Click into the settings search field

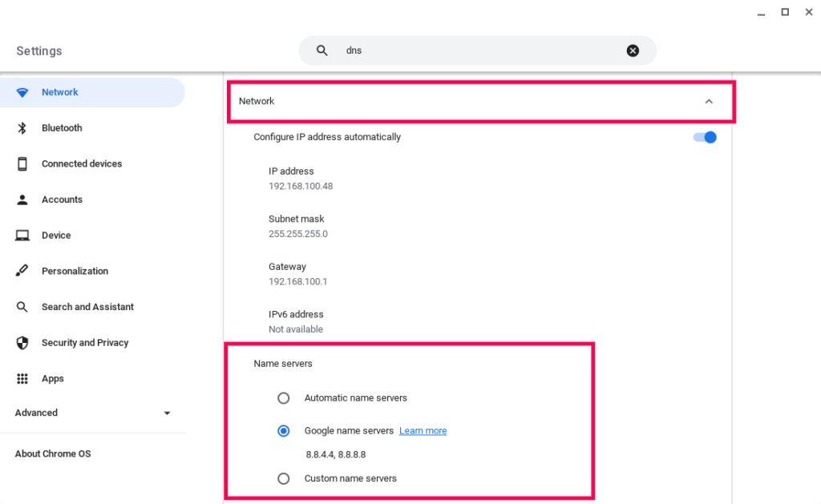click(478, 50)
